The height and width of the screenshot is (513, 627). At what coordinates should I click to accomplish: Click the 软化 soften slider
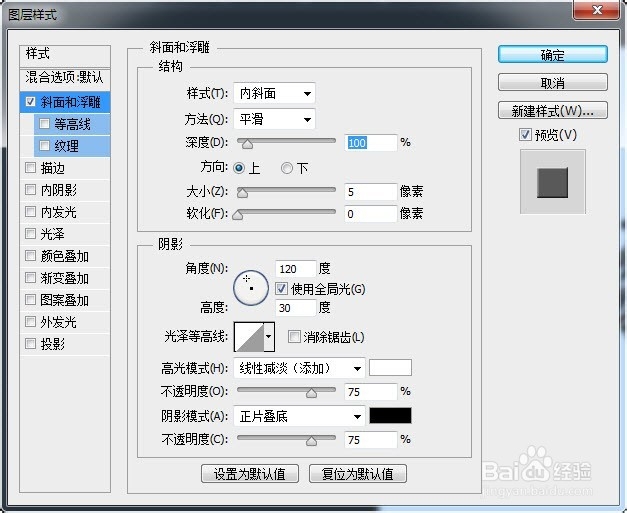(285, 214)
